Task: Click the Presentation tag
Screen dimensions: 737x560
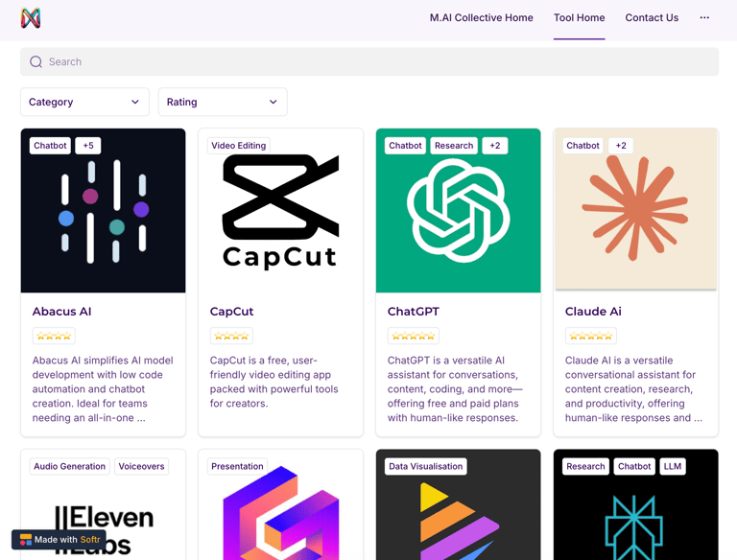Action: (x=237, y=467)
